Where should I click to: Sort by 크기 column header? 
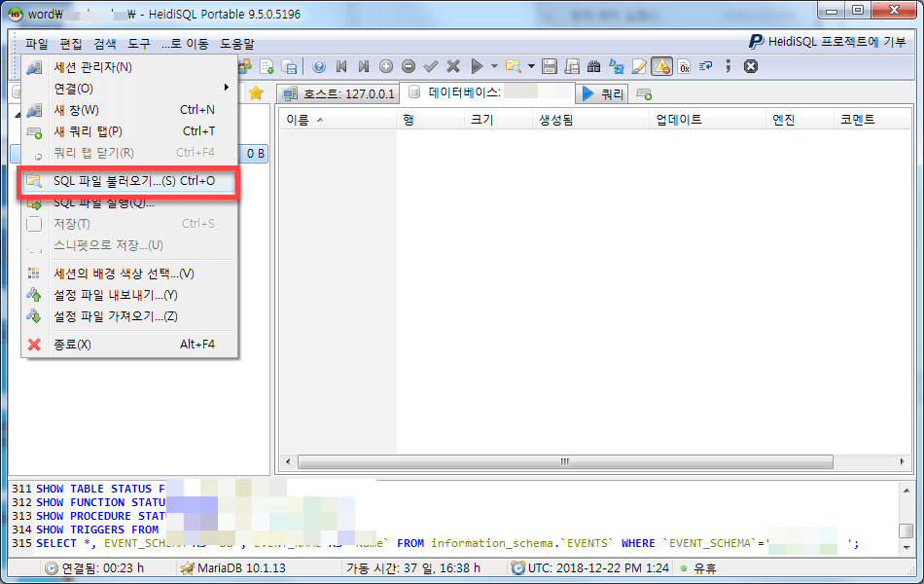[498, 120]
